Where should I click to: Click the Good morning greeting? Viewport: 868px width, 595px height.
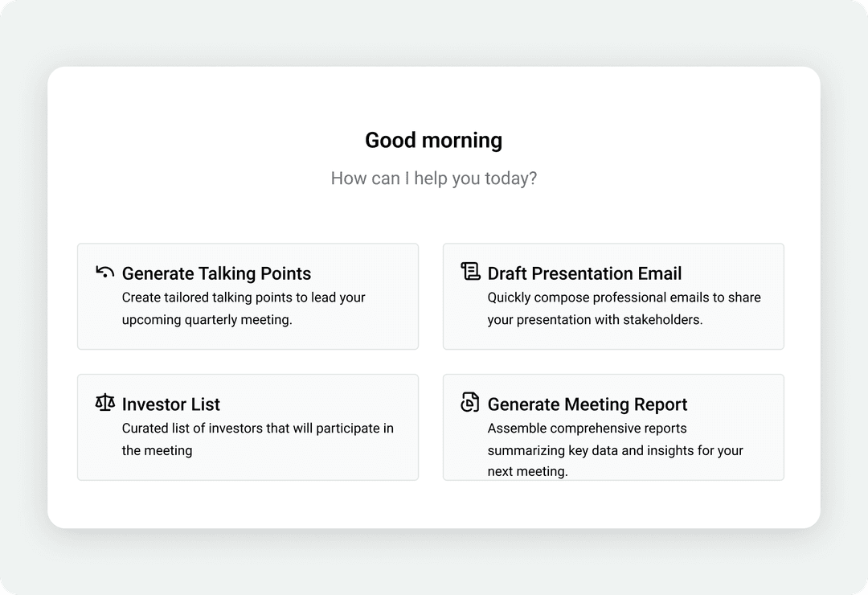434,140
